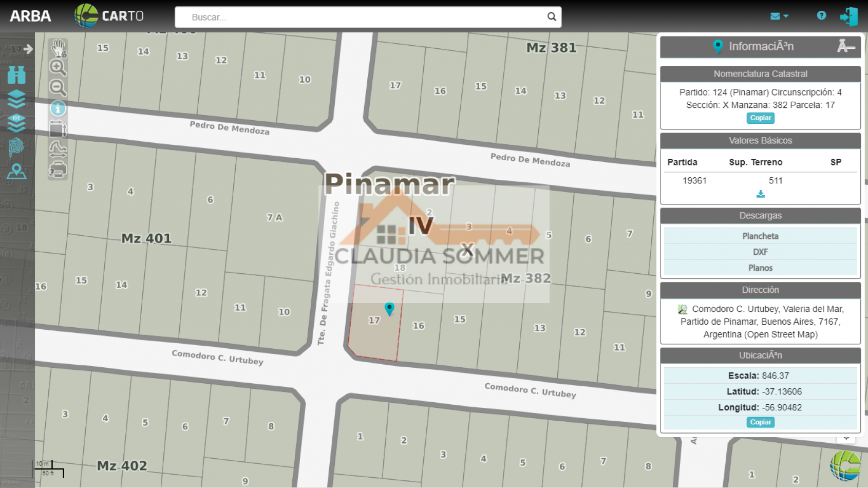Open the mail envelope menu
Viewport: 868px width, 488px height.
779,16
